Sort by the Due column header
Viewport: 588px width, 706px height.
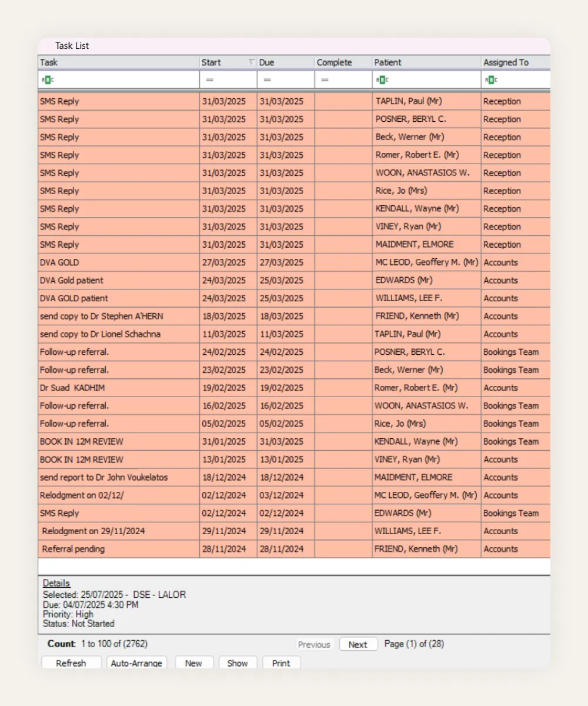(x=286, y=62)
